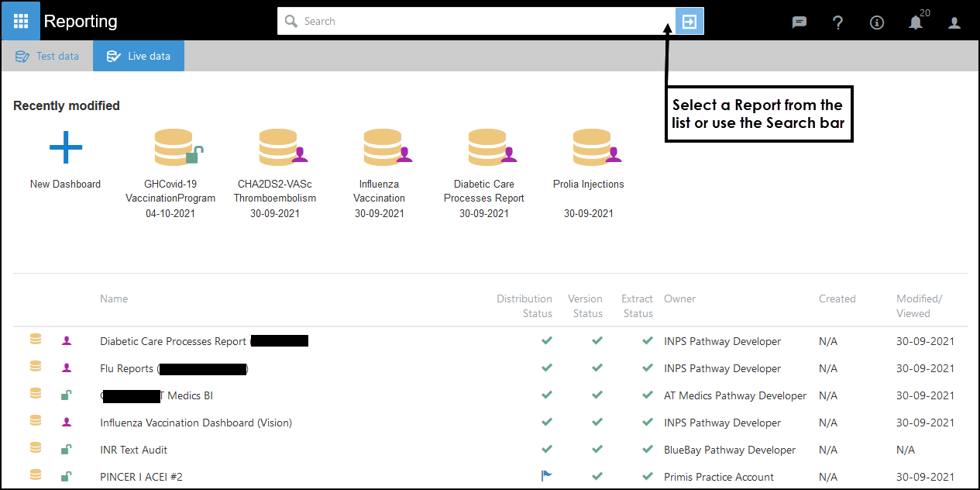The height and width of the screenshot is (490, 980).
Task: Click the blue flag distribution status icon
Action: coord(547,476)
